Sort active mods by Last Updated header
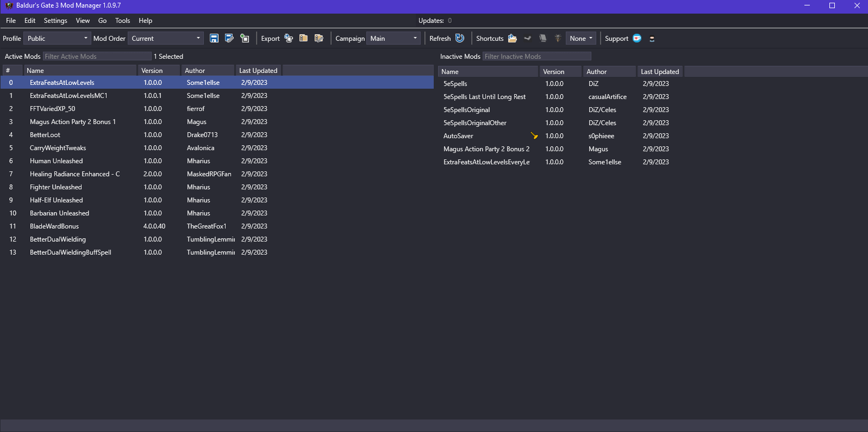This screenshot has height=432, width=868. pos(259,70)
